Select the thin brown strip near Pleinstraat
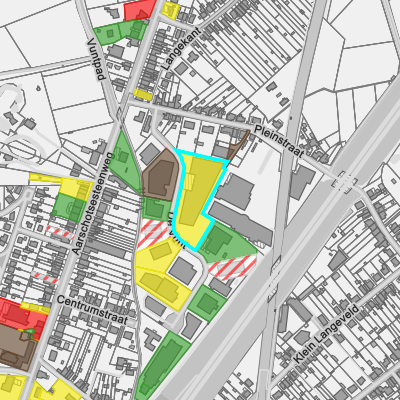Viewport: 400px width, 400px height. [x=237, y=146]
